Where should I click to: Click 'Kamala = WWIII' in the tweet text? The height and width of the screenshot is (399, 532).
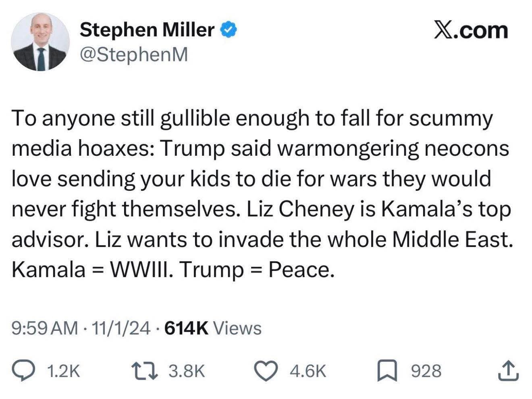(x=93, y=270)
